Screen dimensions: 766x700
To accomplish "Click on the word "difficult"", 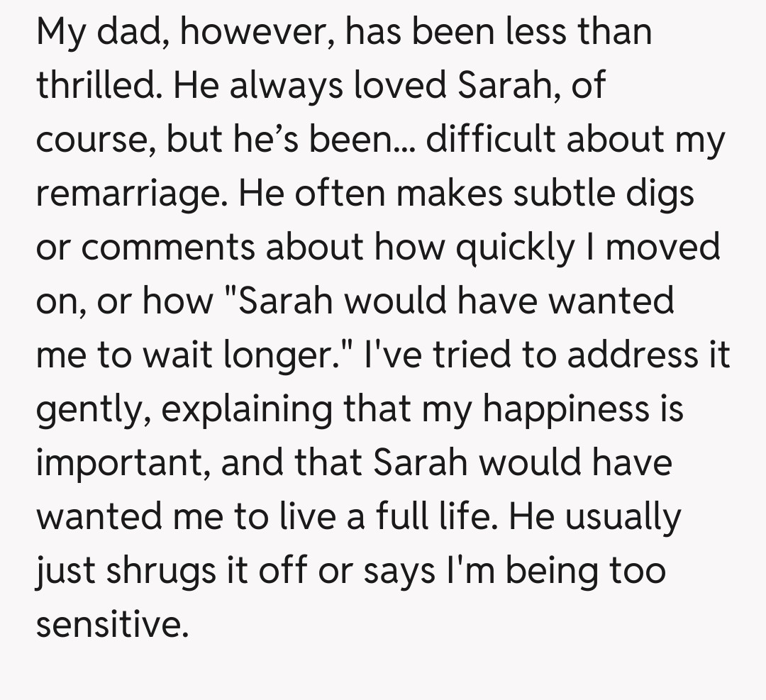I will [x=496, y=140].
